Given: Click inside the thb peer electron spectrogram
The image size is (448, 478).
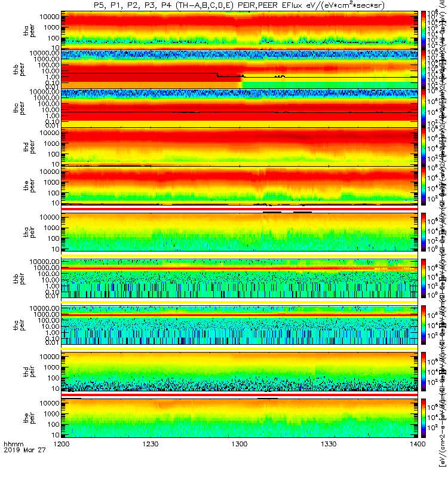Looking at the screenshot, I should click(x=240, y=69).
